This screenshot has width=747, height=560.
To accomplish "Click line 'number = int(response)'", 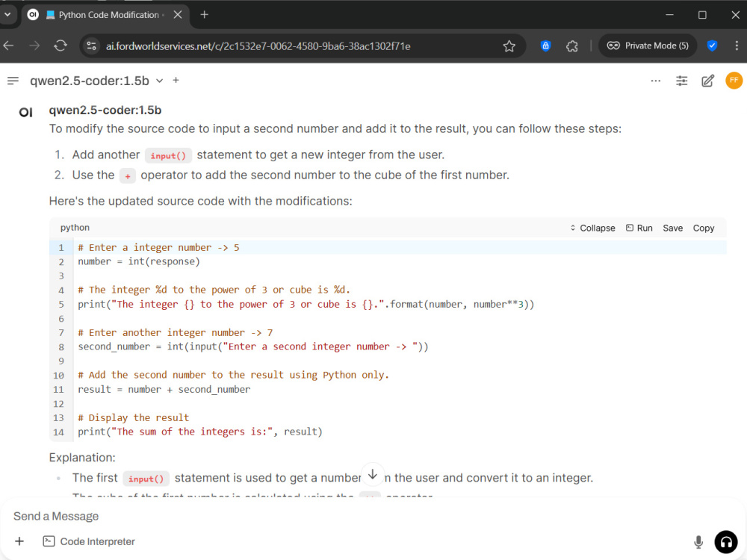I will (139, 261).
